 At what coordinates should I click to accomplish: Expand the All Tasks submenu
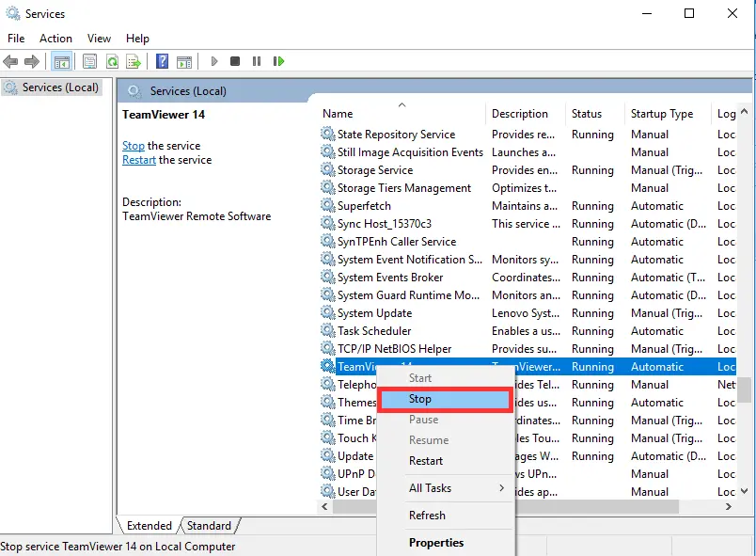[445, 488]
